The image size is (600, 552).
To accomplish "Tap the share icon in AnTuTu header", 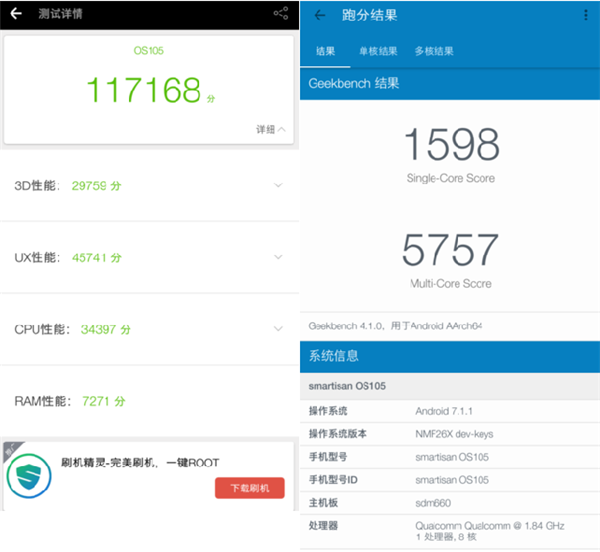I will point(280,13).
